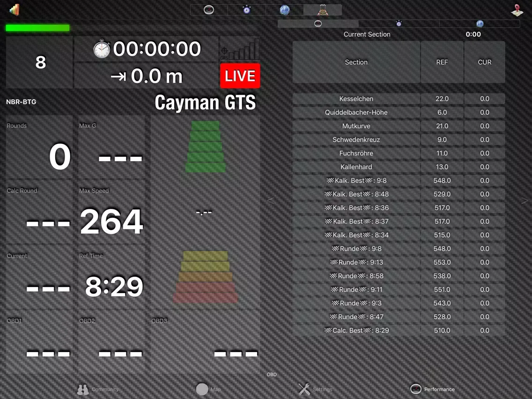Tap the CUR column header
Viewport: 532px width, 399px height.
coord(485,62)
